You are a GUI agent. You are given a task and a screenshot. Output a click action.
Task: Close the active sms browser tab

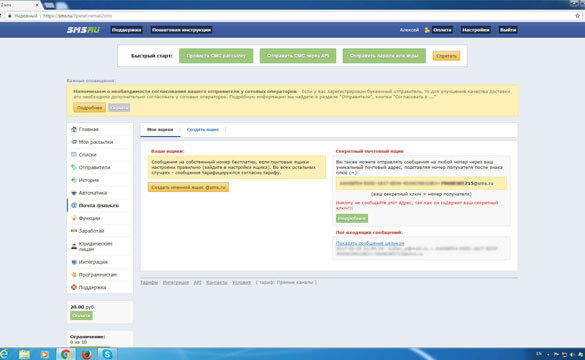click(x=37, y=5)
